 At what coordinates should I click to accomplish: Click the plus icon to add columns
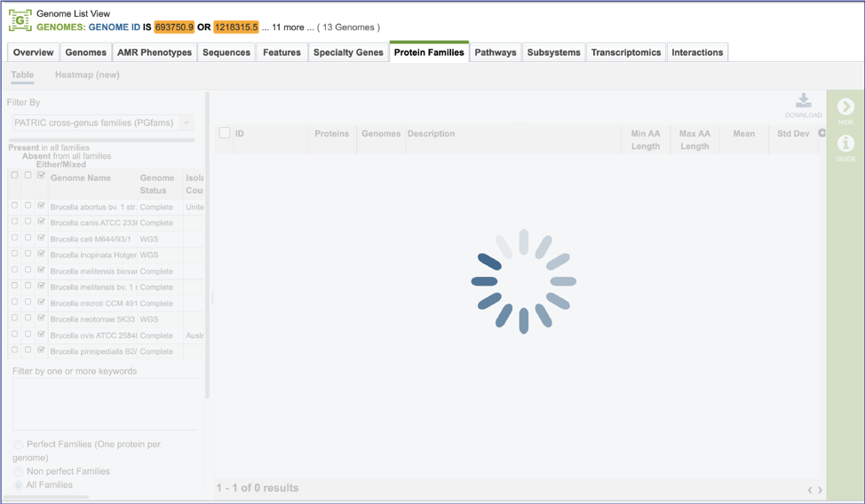point(821,134)
